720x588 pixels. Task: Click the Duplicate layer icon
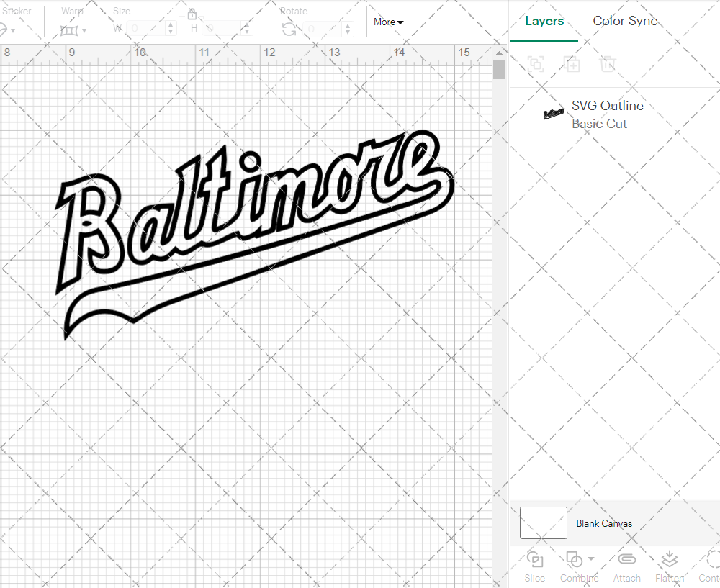(x=572, y=64)
